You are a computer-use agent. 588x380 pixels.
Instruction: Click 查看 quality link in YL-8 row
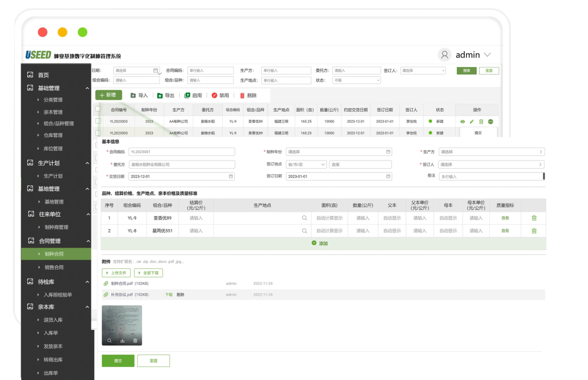[505, 231]
